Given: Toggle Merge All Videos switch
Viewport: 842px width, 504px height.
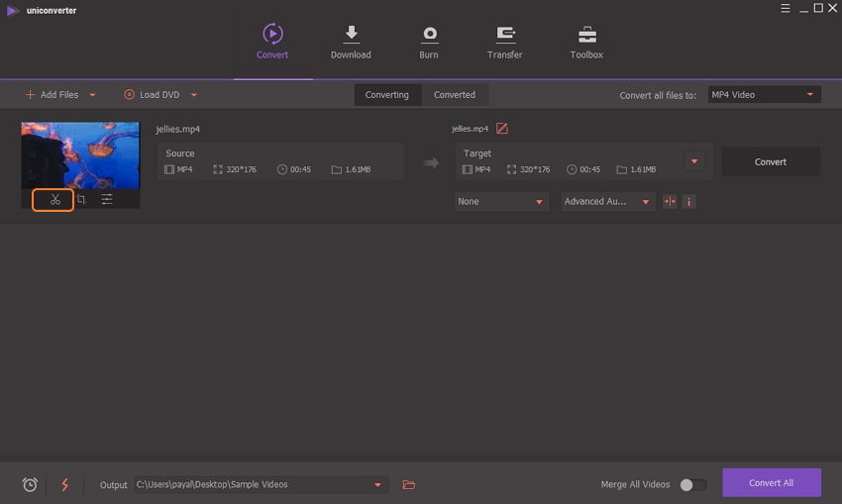Looking at the screenshot, I should click(x=693, y=484).
